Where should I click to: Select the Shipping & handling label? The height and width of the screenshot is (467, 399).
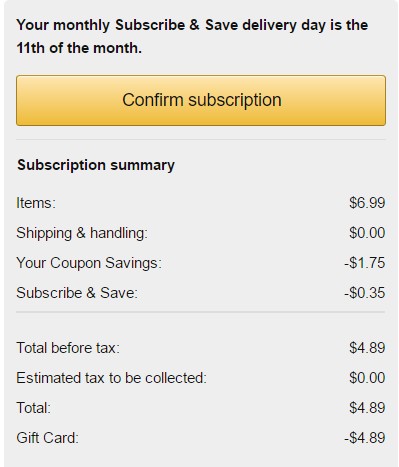tap(82, 233)
